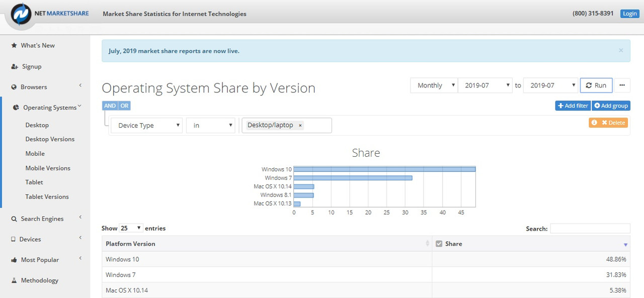Open the end date 2019-07 dropdown

click(x=550, y=85)
